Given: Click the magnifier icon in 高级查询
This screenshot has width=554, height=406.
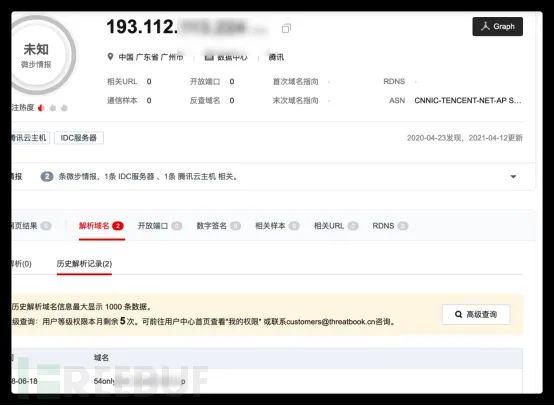Looking at the screenshot, I should (x=458, y=314).
